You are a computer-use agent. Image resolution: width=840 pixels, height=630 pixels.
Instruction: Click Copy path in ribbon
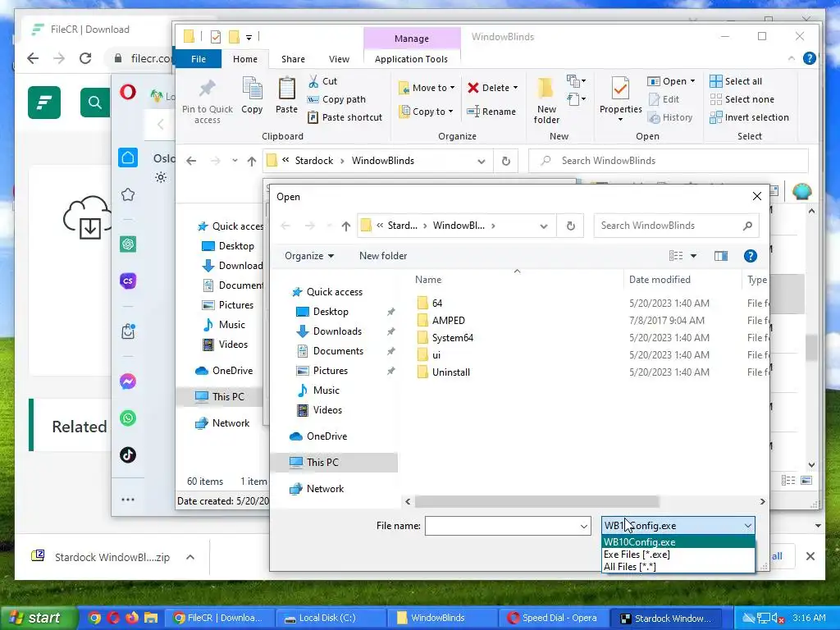coord(336,99)
